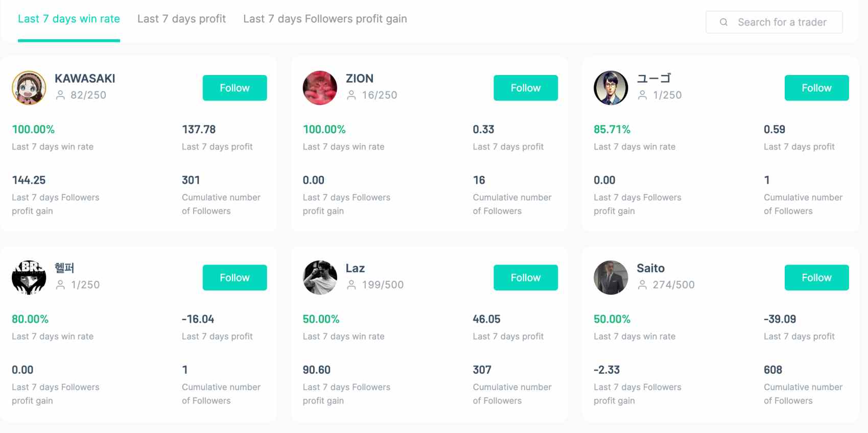Follow trader KAWASAKI
Image resolution: width=868 pixels, height=433 pixels.
[x=234, y=88]
